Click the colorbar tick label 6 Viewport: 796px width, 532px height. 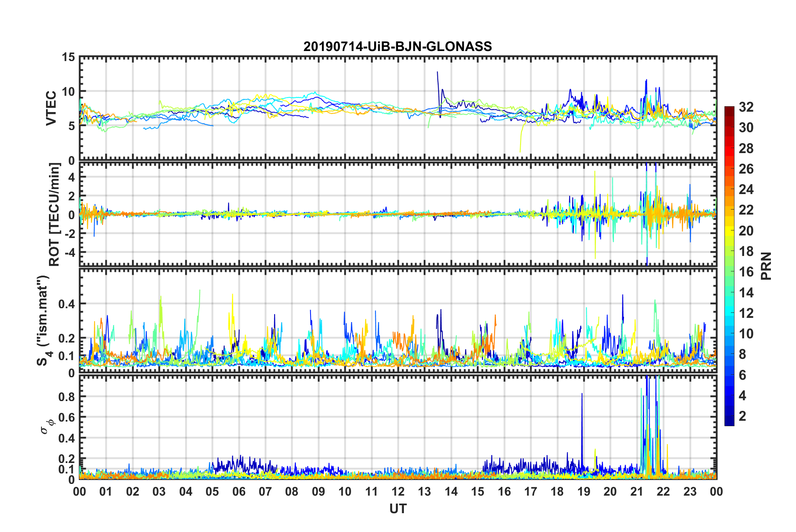coord(742,375)
